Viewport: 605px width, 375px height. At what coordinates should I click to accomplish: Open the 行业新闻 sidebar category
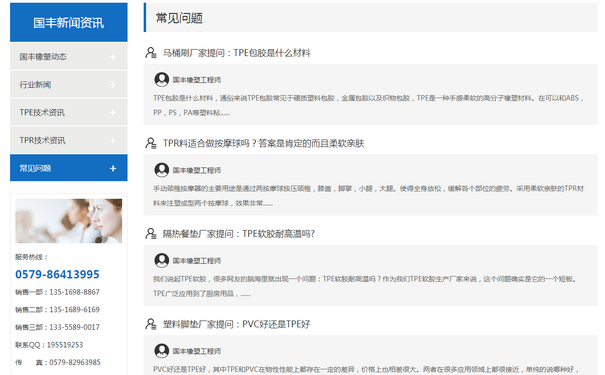[x=69, y=84]
